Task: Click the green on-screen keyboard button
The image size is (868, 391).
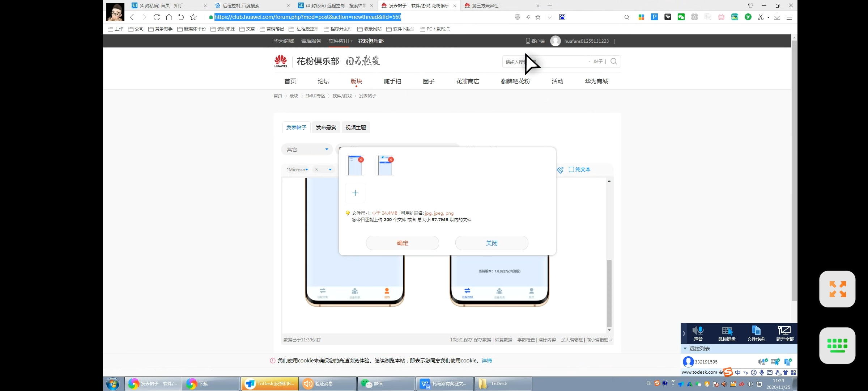Action: coord(837,345)
